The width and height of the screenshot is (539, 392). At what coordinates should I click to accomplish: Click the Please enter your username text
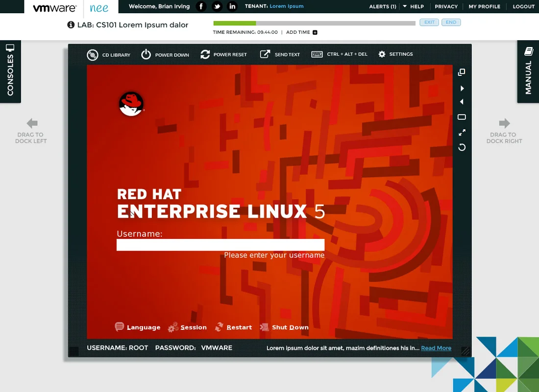274,255
